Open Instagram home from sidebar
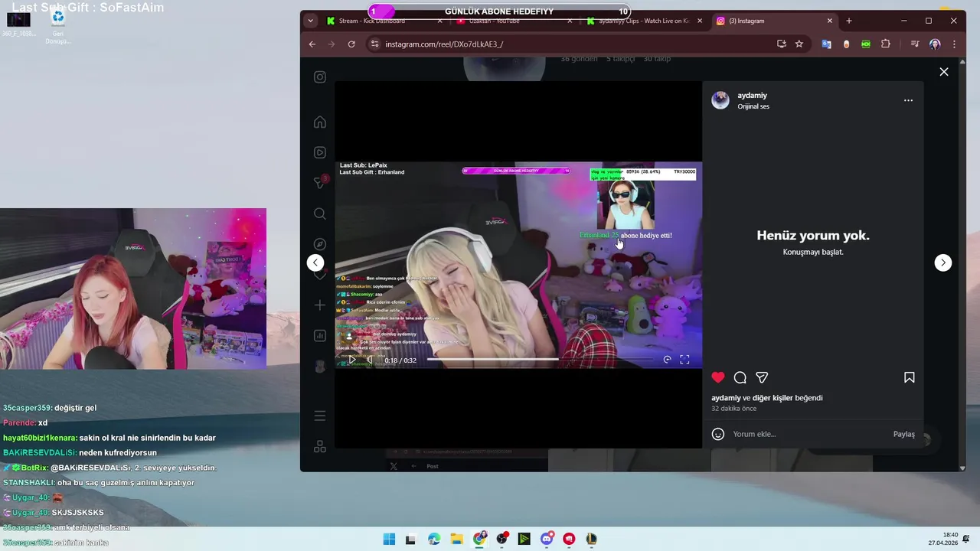Viewport: 980px width, 551px height. coord(320,122)
